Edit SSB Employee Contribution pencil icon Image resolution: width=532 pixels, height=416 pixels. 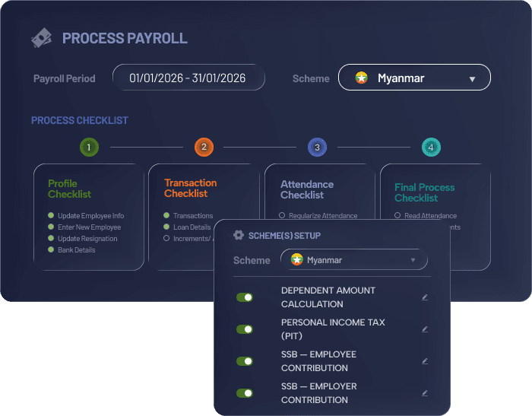[425, 361]
